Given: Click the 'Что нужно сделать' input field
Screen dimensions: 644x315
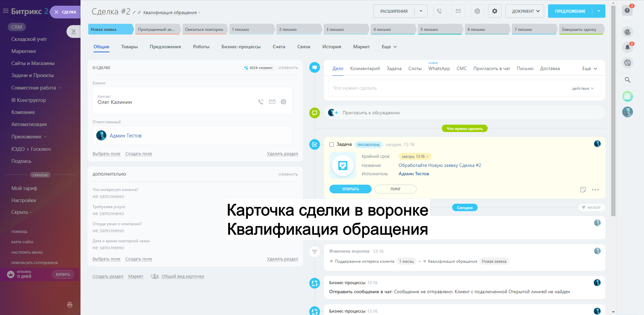Looking at the screenshot, I should tap(436, 88).
